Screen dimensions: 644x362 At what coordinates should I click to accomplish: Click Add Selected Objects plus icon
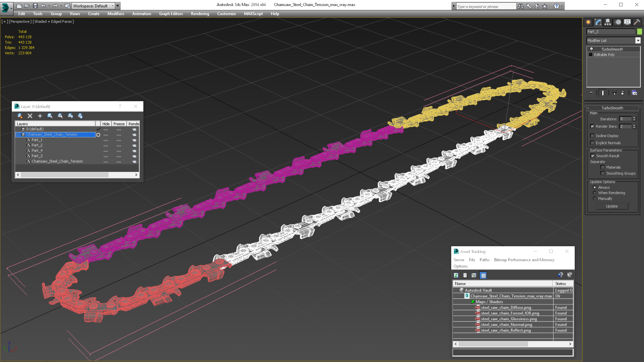click(x=40, y=116)
